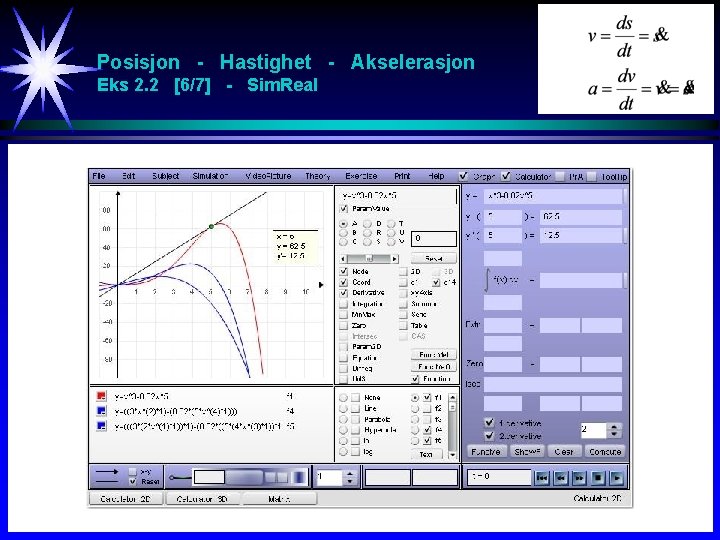This screenshot has width=720, height=540.
Task: Uncheck the Coord checkbox
Action: click(x=343, y=282)
